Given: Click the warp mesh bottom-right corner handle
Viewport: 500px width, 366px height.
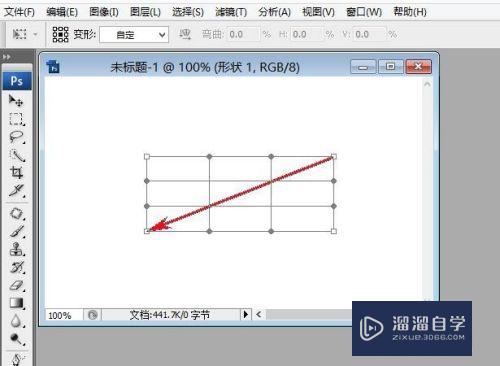Looking at the screenshot, I should click(x=334, y=231).
